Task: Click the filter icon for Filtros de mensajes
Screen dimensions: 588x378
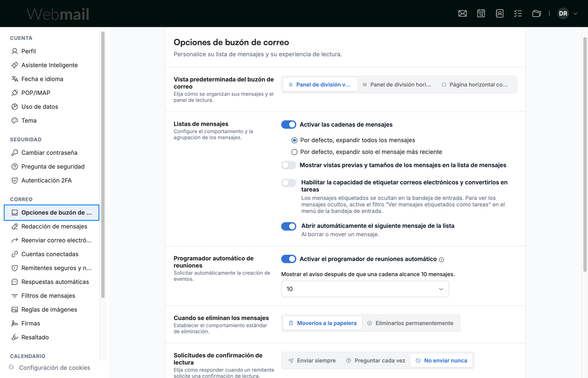Action: [15, 296]
